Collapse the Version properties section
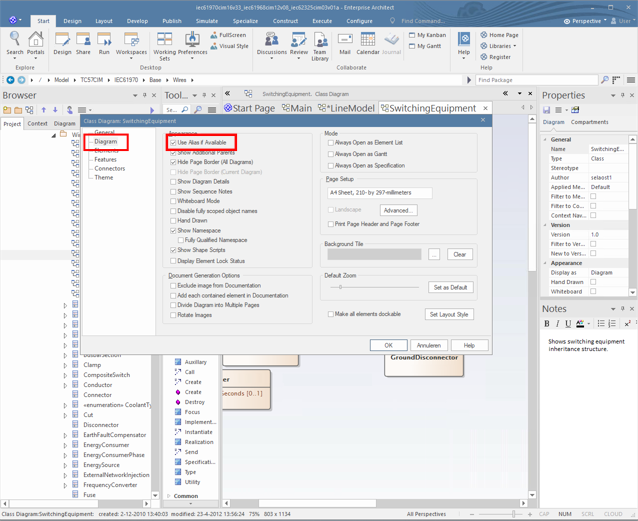Screen dimensions: 638x521 point(545,225)
